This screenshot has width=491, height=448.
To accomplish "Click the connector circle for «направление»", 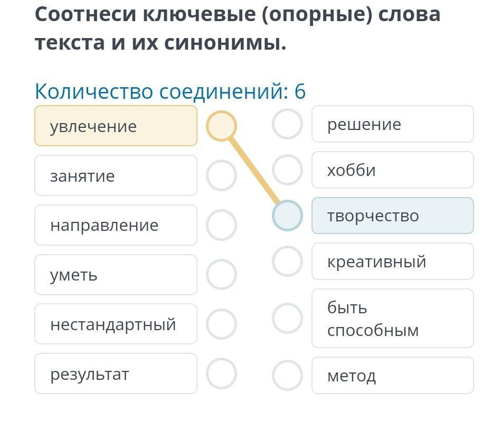I will point(221,225).
